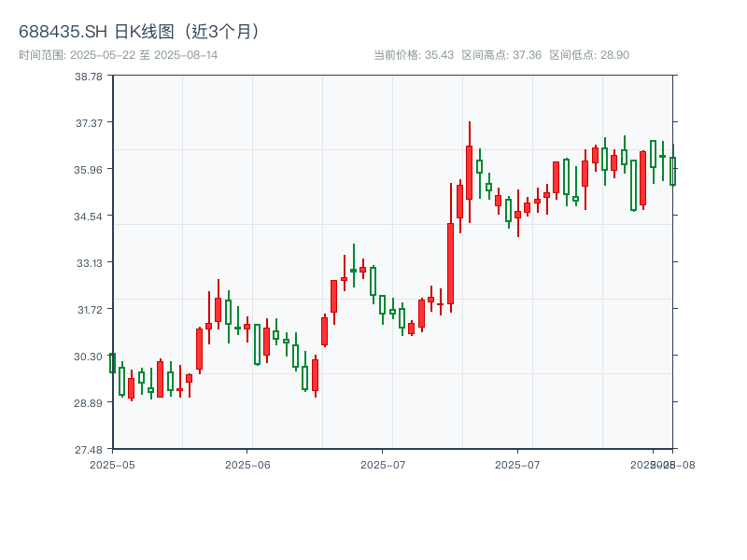
Task: Select the 2025-06 x-axis date label
Action: click(x=247, y=464)
